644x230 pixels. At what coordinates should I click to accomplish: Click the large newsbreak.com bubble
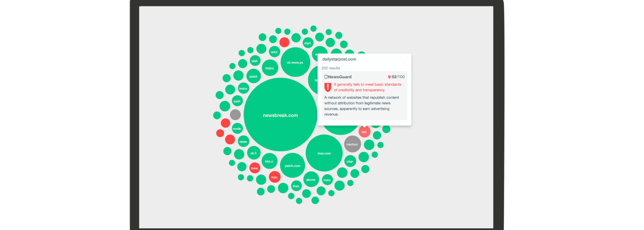tap(280, 115)
